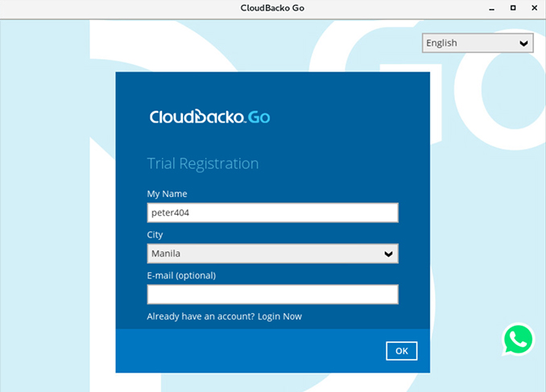Viewport: 546px width, 392px height.
Task: Click the Trial Registration heading
Action: coord(203,163)
